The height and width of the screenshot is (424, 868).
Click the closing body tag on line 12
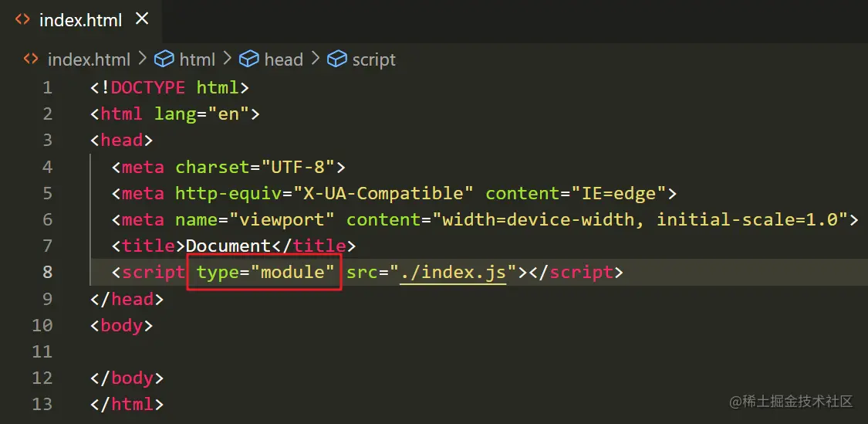[x=127, y=378]
